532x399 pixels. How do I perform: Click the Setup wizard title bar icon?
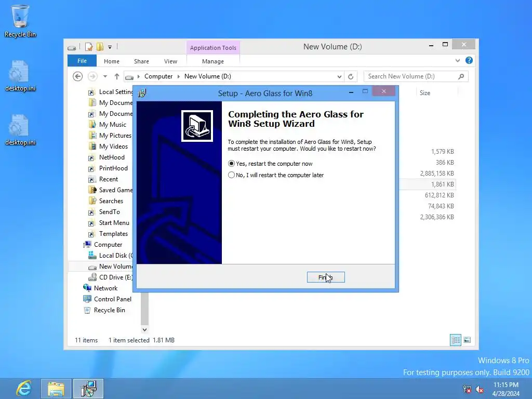(x=142, y=93)
